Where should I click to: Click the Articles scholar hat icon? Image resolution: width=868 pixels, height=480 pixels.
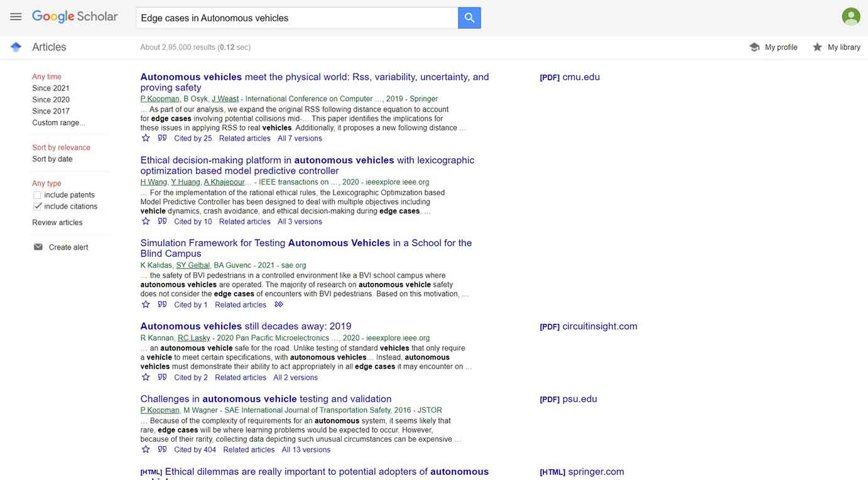point(16,47)
